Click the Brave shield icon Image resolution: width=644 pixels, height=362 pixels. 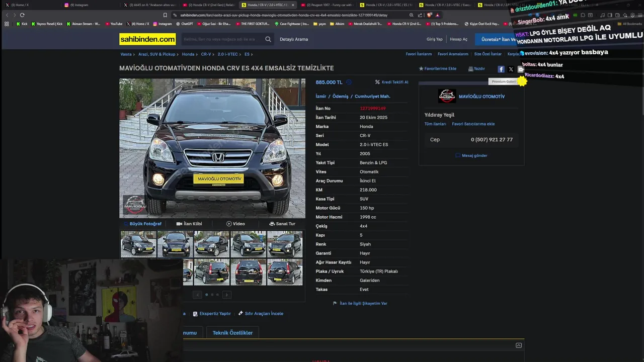429,15
